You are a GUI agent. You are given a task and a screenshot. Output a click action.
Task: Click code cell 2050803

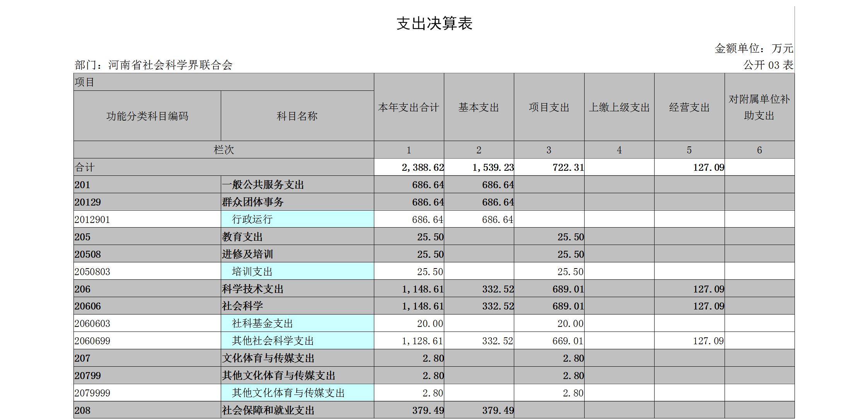click(x=147, y=271)
